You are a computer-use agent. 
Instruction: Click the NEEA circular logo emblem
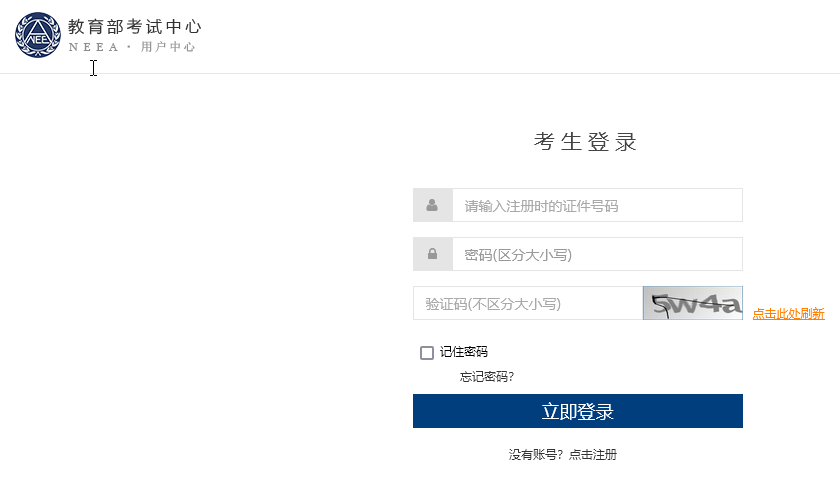pos(38,35)
